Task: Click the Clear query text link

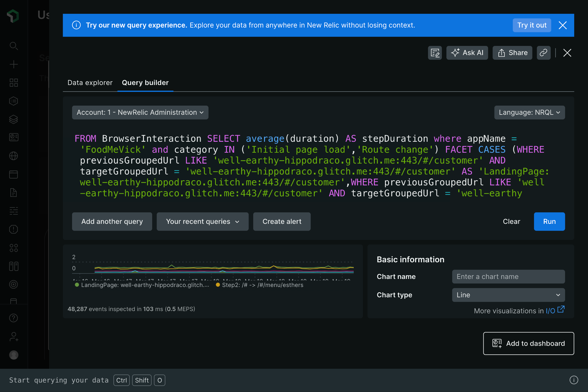Action: pyautogui.click(x=511, y=221)
